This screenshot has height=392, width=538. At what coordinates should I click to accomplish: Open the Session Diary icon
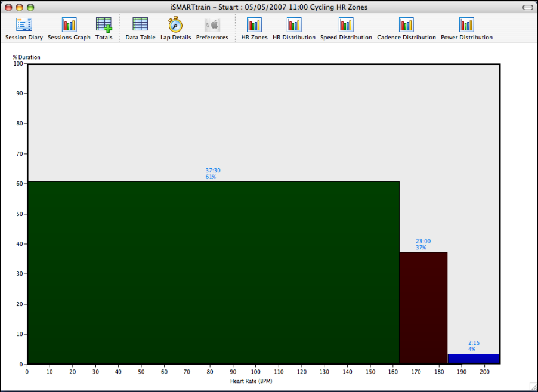tap(24, 24)
